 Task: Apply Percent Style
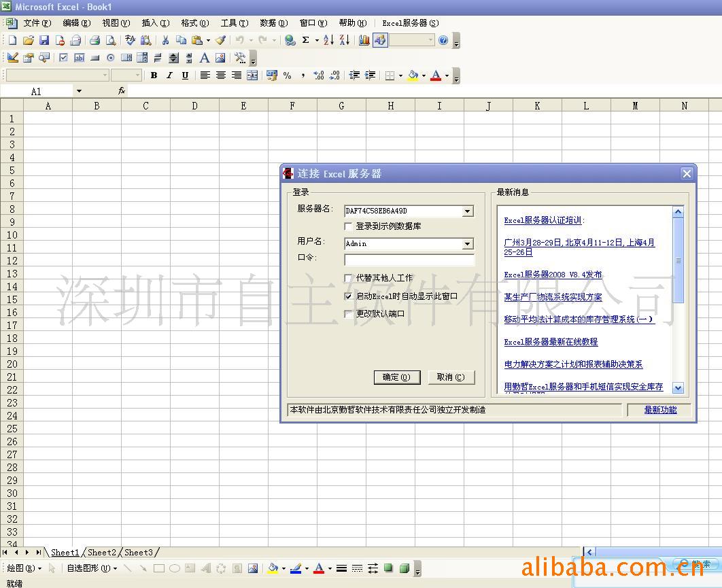[288, 75]
